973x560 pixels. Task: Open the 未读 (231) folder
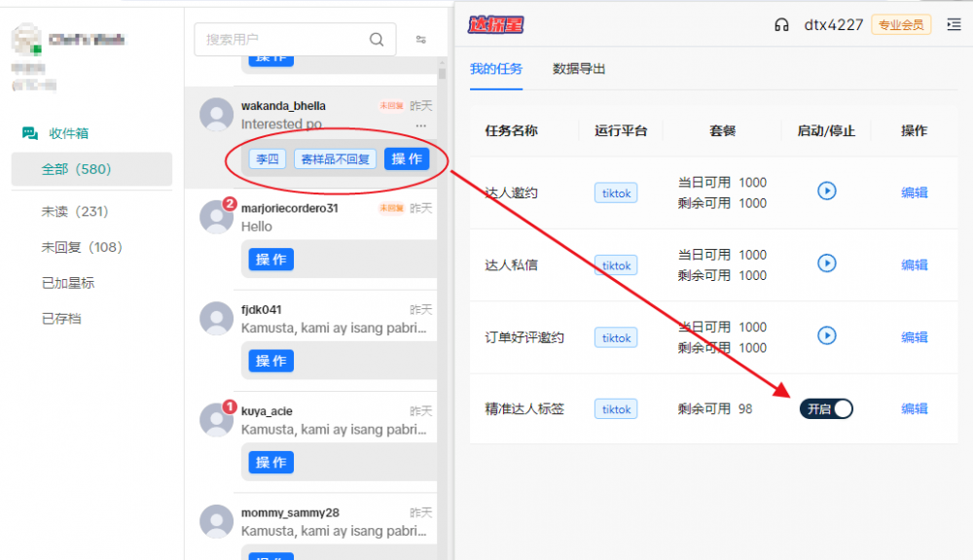75,211
